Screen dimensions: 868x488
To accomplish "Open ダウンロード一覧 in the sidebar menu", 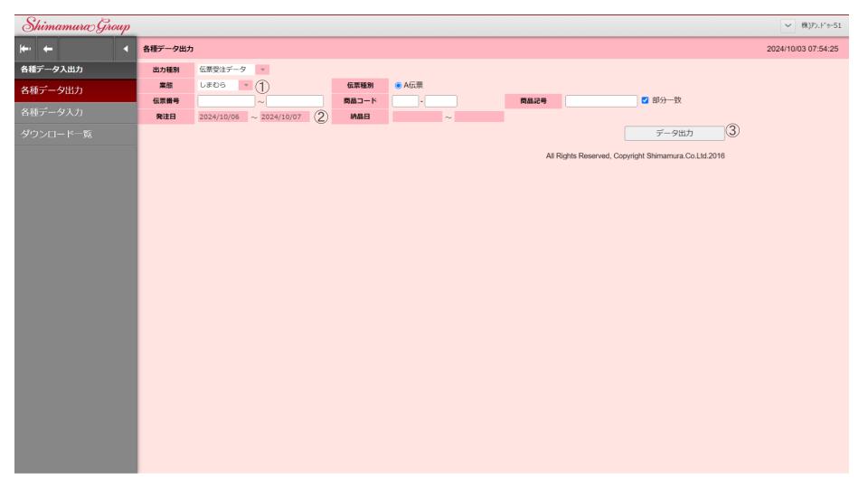I will click(68, 136).
